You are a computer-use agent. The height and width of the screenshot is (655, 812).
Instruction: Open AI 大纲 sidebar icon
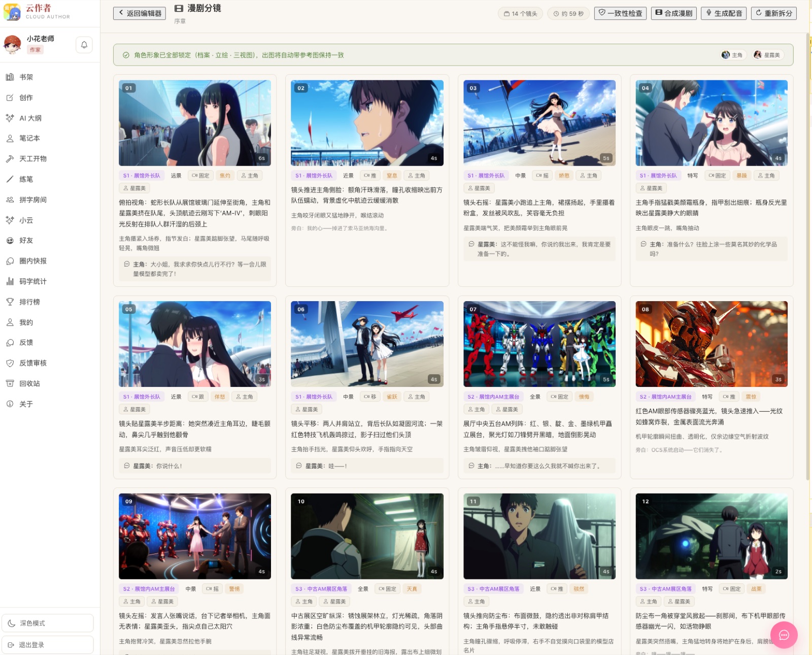[10, 118]
